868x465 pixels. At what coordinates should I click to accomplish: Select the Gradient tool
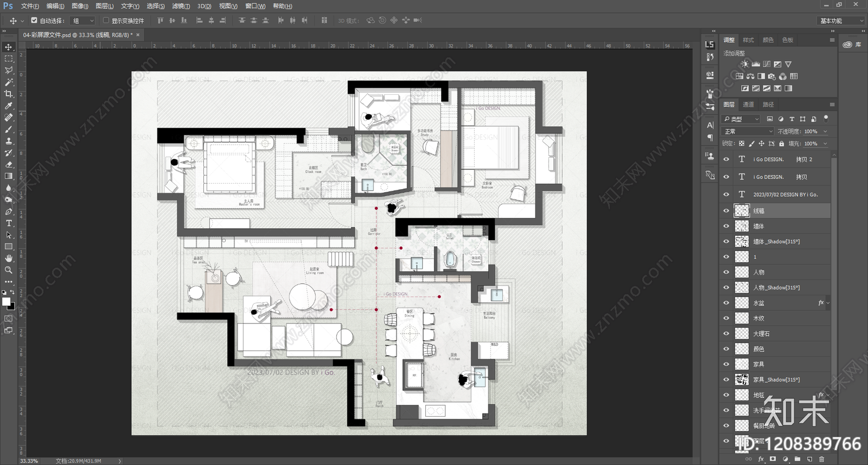click(9, 176)
